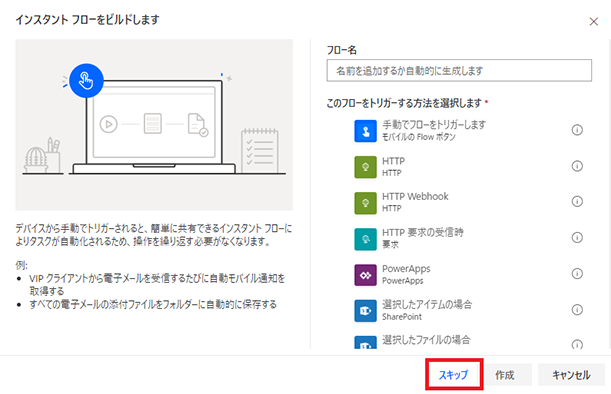The image size is (611, 394).
Task: Click the 作成 button
Action: click(x=504, y=375)
